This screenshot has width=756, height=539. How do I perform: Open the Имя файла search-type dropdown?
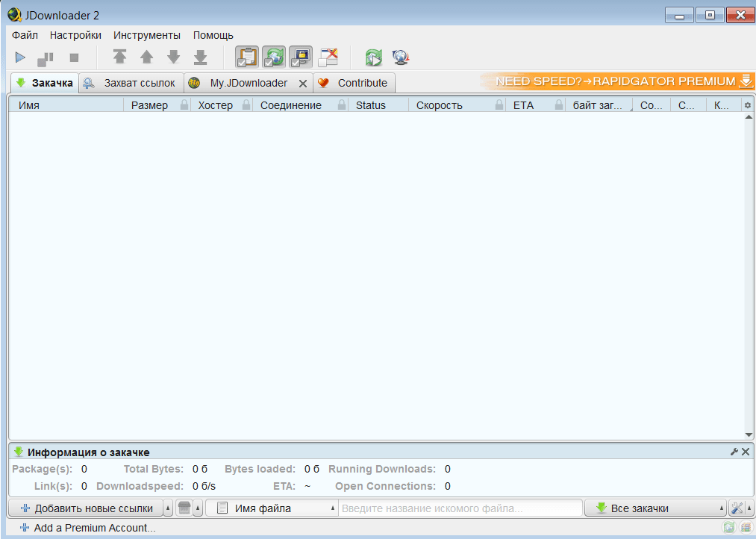point(272,508)
